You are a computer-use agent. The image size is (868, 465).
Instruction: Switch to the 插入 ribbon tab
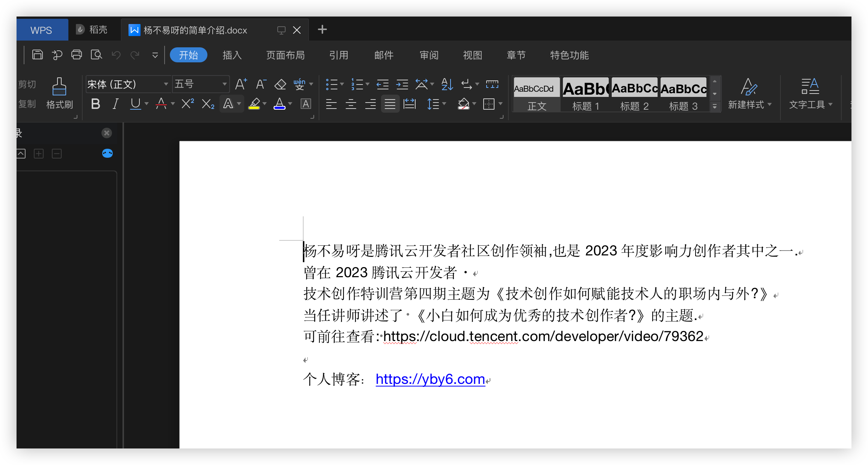click(x=232, y=55)
